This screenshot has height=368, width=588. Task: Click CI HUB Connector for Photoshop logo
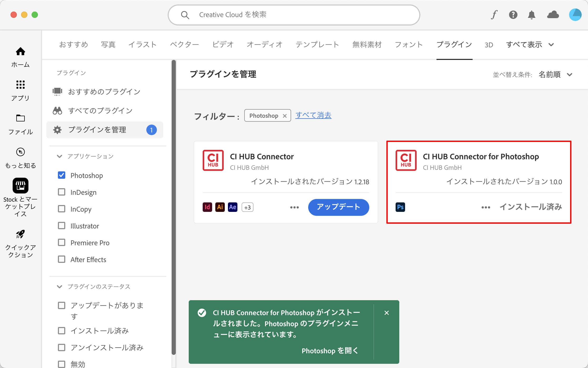click(406, 160)
